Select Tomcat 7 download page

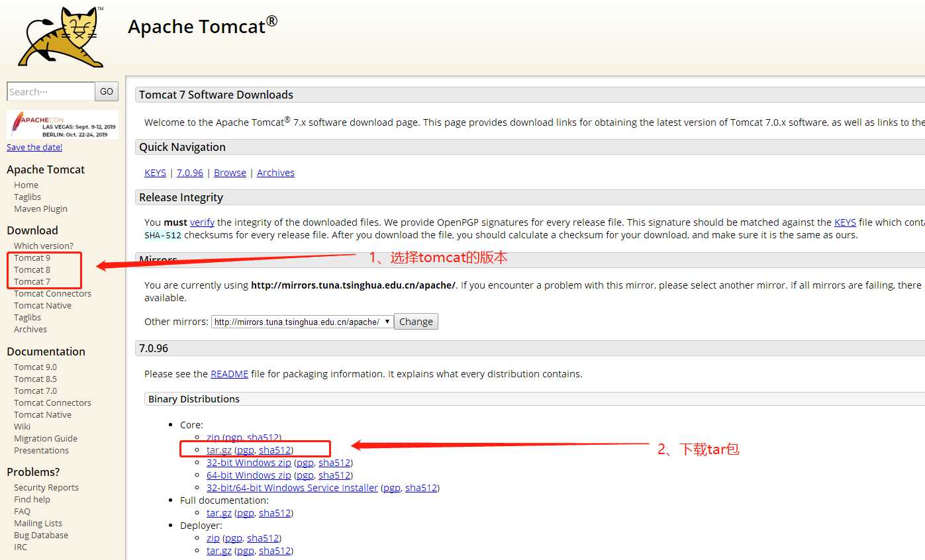point(32,281)
